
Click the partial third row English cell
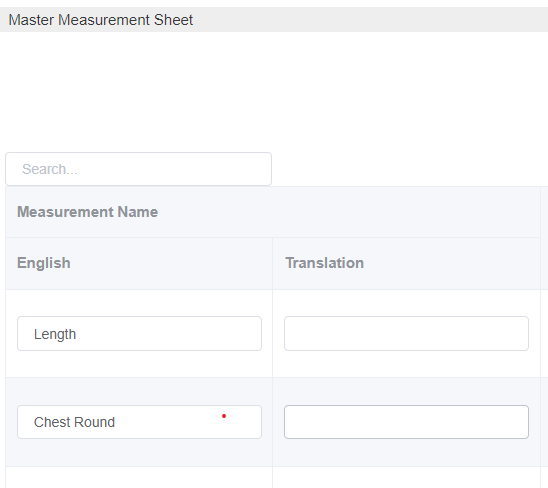tap(139, 478)
